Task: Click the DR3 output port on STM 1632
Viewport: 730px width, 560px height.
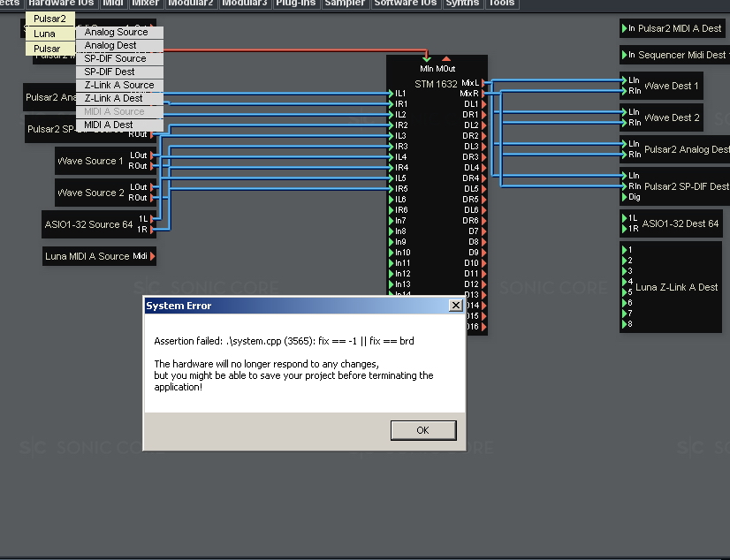Action: [483, 157]
